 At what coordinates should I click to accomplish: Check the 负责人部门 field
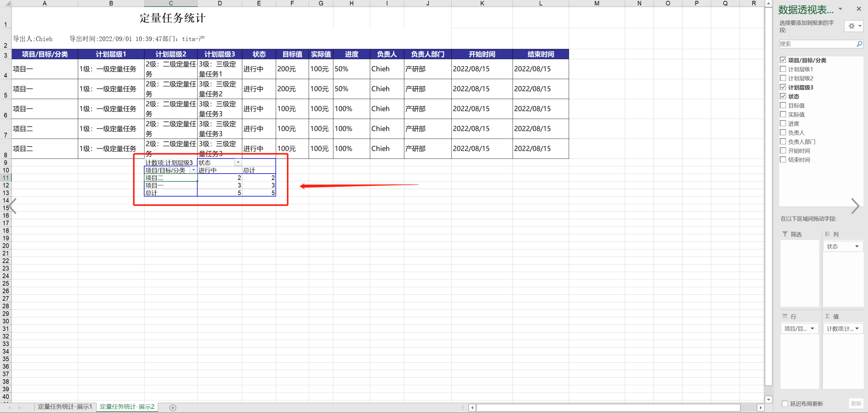point(783,141)
